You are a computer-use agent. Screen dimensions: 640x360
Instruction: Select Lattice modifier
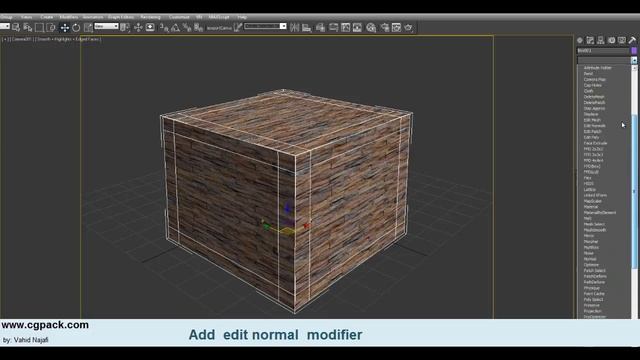tap(589, 189)
